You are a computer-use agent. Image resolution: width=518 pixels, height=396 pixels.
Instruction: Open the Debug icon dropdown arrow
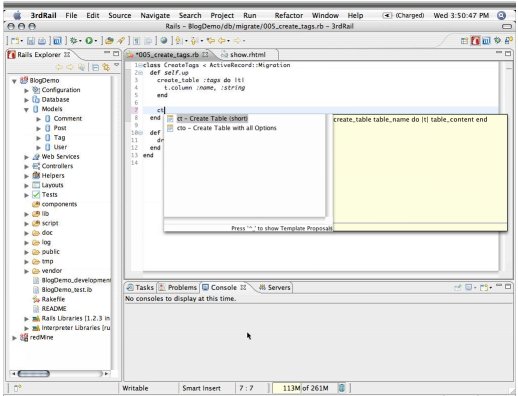[80, 41]
